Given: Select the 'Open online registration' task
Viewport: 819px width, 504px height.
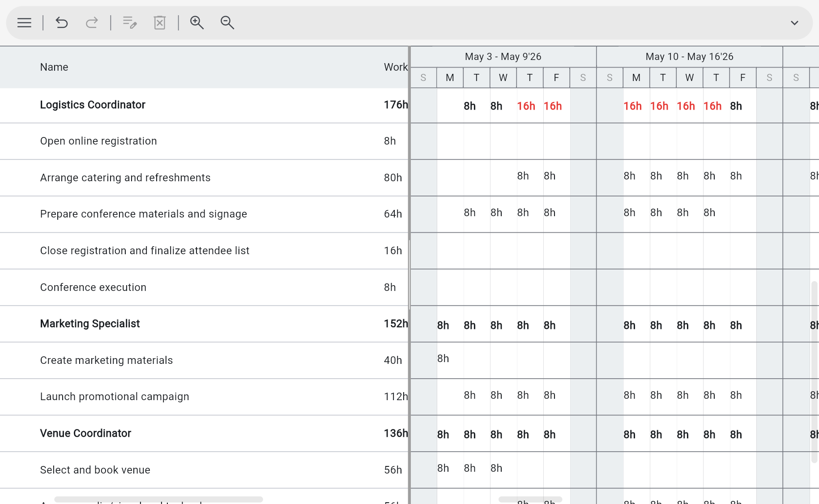Looking at the screenshot, I should (98, 141).
